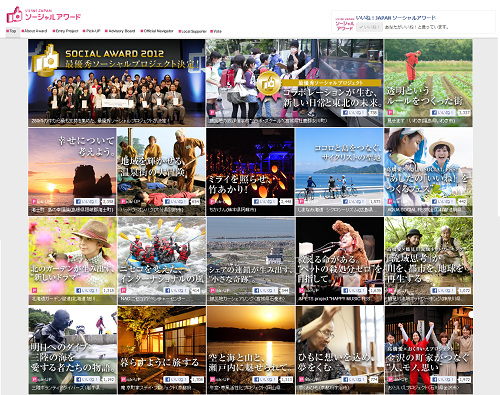This screenshot has height=395, width=500.
Task: Click the Facebook Like button on the red-clothed farmer tile
Action: (x=443, y=113)
